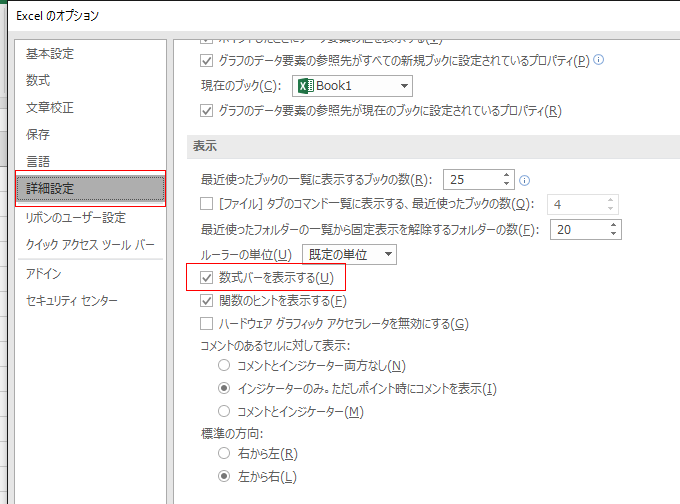Select the 詳細設定 category
680x504 pixels.
pyautogui.click(x=90, y=189)
